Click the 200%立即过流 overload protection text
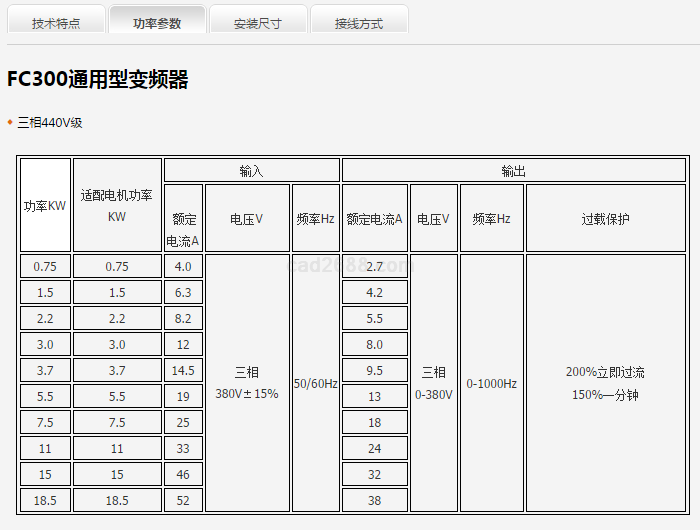 tap(605, 372)
